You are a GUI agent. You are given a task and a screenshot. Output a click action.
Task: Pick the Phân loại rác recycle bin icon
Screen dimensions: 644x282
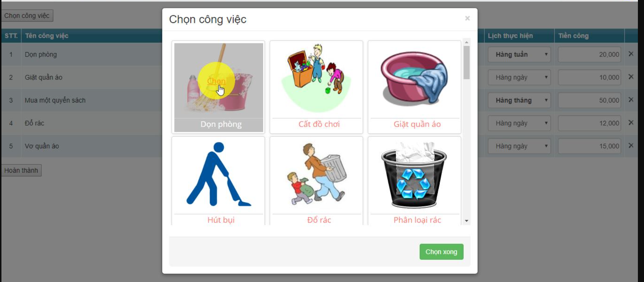click(x=414, y=175)
